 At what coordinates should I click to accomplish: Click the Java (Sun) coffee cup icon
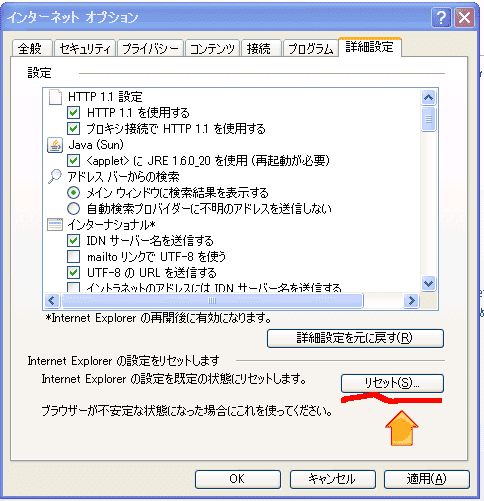tap(55, 145)
